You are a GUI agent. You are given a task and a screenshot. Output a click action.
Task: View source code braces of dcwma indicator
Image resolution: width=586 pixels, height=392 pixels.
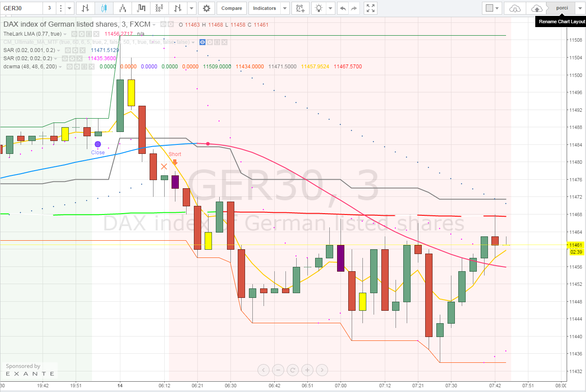(84, 67)
